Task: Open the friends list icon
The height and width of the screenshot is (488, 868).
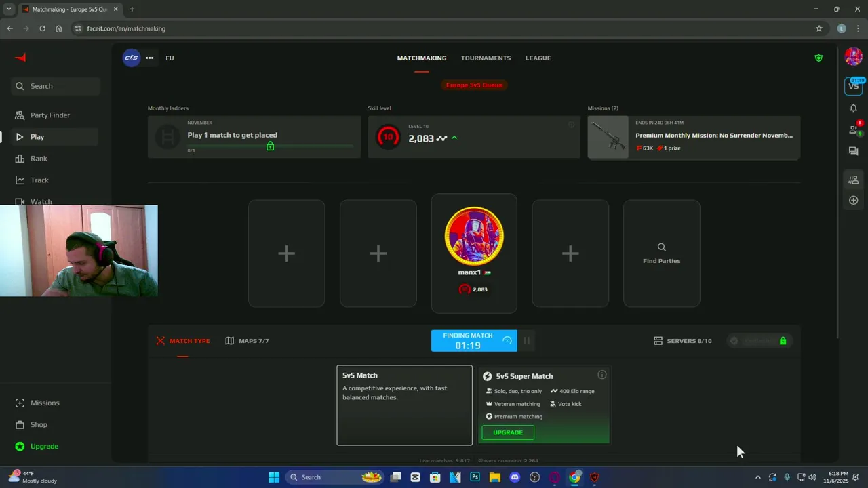Action: tap(854, 129)
